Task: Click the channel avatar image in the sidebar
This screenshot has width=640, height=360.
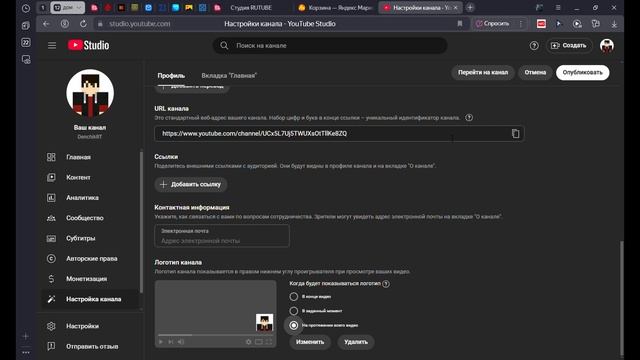Action: (x=90, y=93)
